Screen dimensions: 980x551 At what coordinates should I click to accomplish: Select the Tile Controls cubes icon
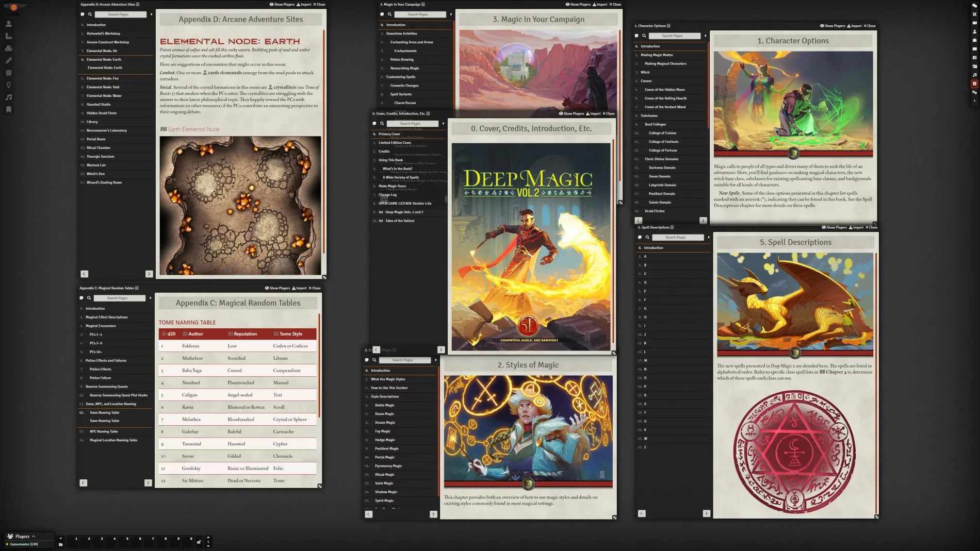(8, 48)
